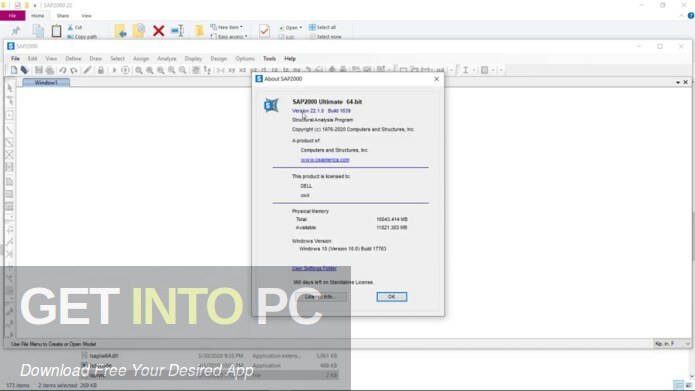The width and height of the screenshot is (695, 391).
Task: Click the Pan hand icon in toolbar
Action: [x=195, y=70]
